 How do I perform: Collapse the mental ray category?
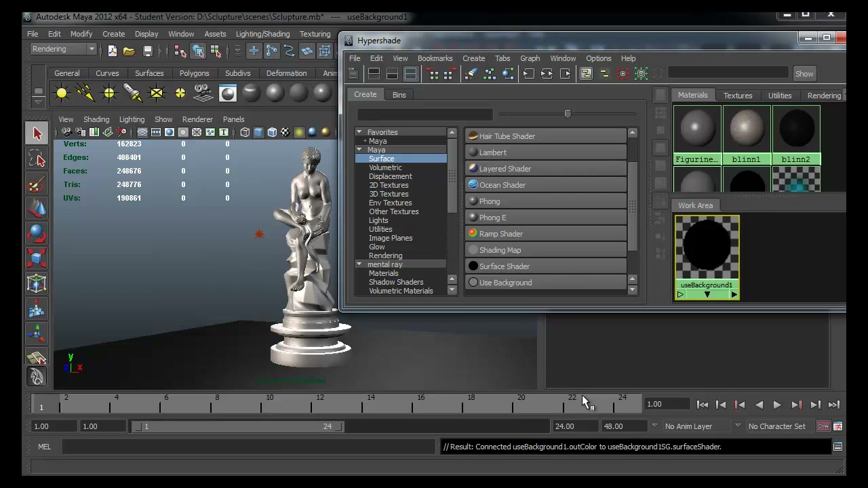click(359, 264)
